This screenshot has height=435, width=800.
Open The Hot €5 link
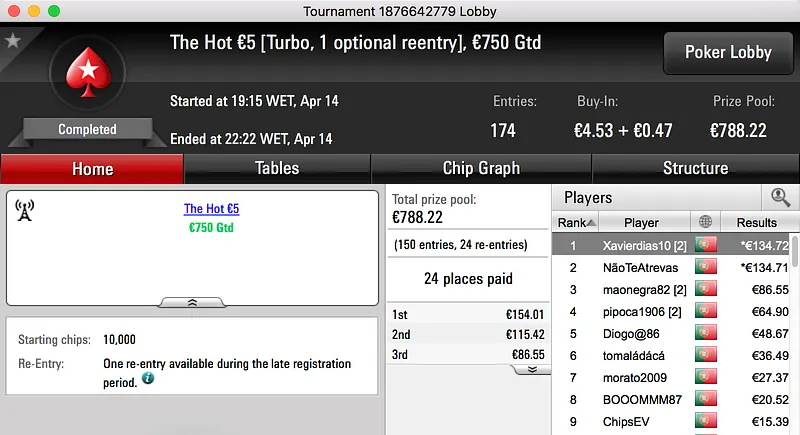pos(211,209)
